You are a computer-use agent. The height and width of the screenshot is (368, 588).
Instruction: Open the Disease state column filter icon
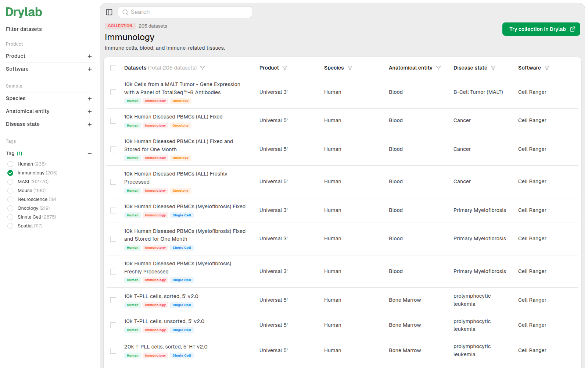tap(493, 68)
